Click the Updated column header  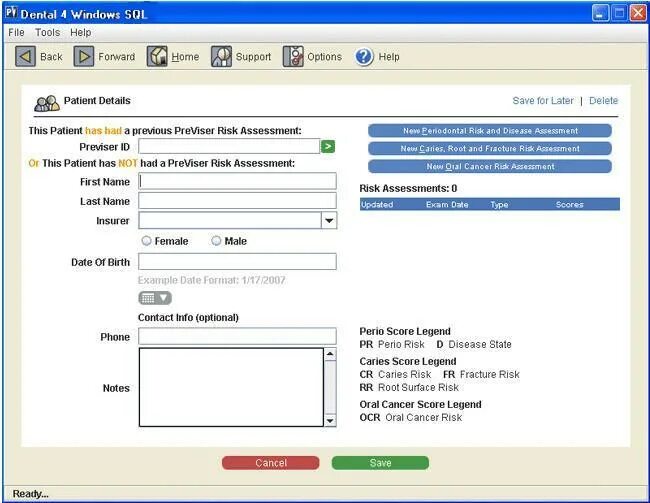click(377, 204)
